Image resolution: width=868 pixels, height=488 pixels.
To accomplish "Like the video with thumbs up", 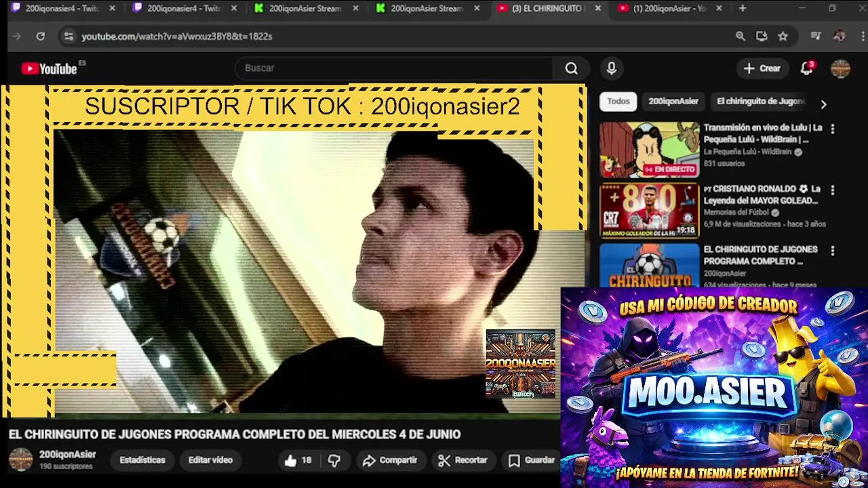I will (x=298, y=460).
